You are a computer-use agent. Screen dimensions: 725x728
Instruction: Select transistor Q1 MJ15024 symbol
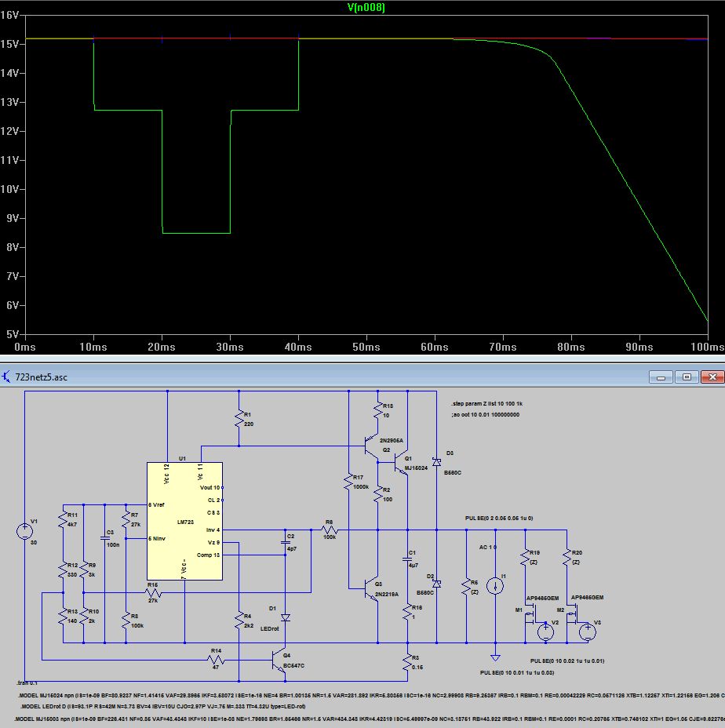coord(401,463)
